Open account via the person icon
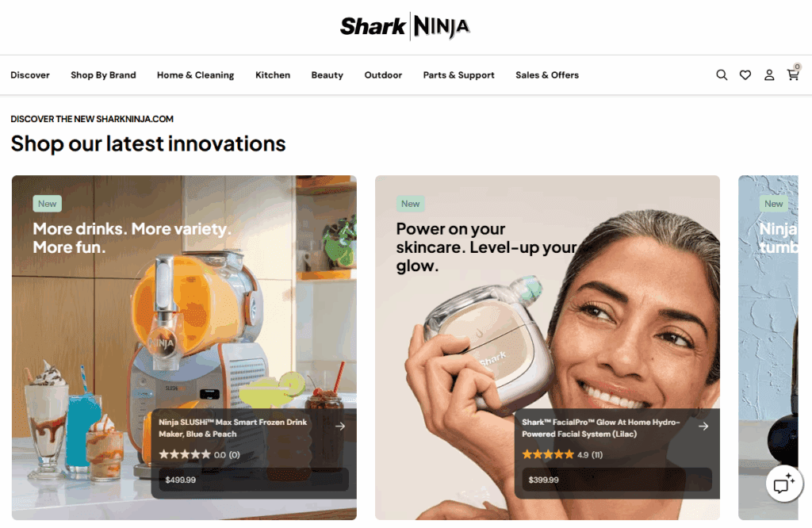 tap(769, 75)
